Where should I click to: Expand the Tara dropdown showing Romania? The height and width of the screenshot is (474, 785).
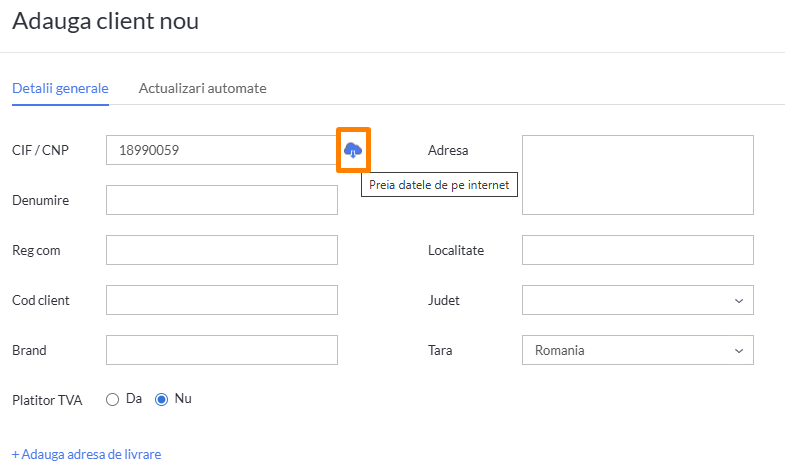coord(637,350)
